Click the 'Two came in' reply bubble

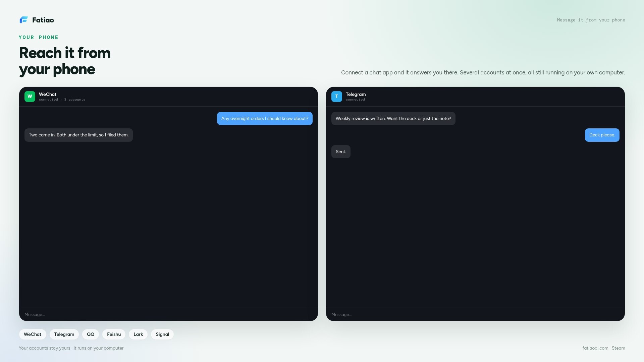78,135
